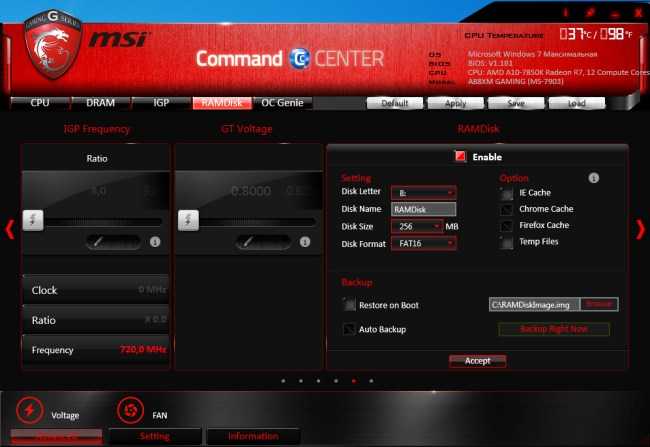The image size is (650, 447).
Task: Tick the RAMDisk Enable checkbox
Action: [x=461, y=156]
